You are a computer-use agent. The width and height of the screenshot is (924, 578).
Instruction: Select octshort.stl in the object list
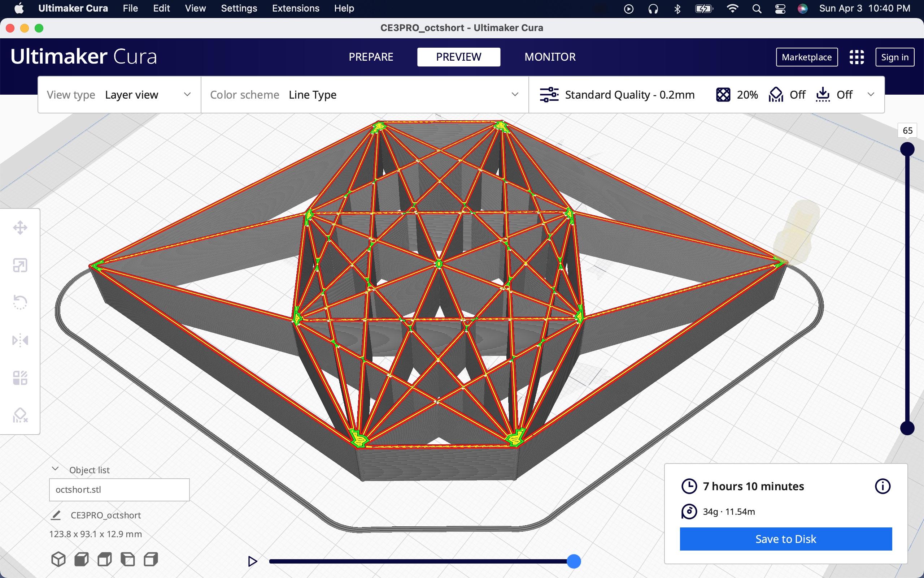119,490
